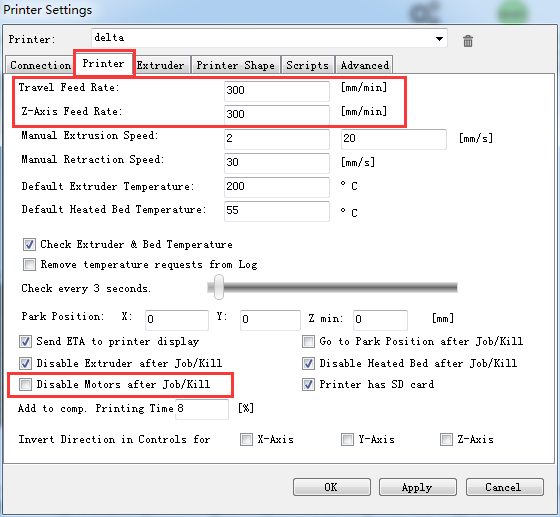Delete the delta printer with the trash icon

coord(468,41)
